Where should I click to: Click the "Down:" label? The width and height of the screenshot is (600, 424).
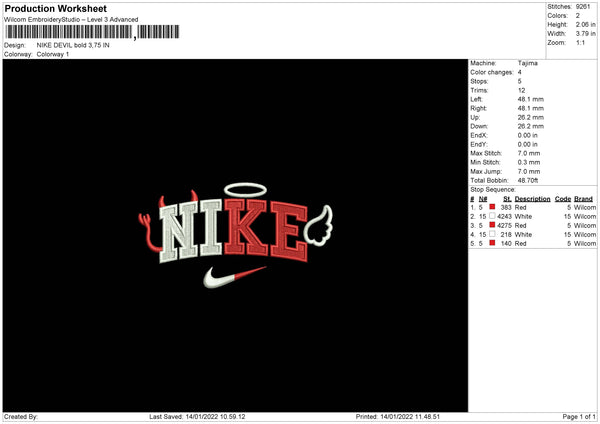(x=480, y=126)
